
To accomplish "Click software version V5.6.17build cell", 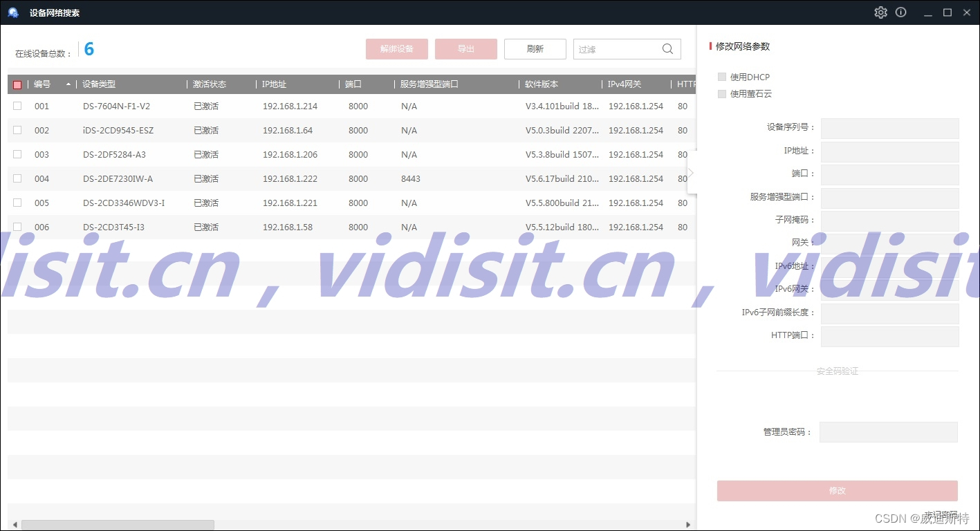I will tap(562, 179).
